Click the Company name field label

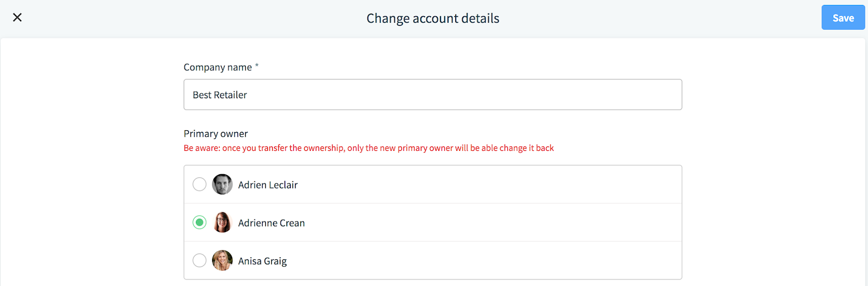(x=218, y=67)
